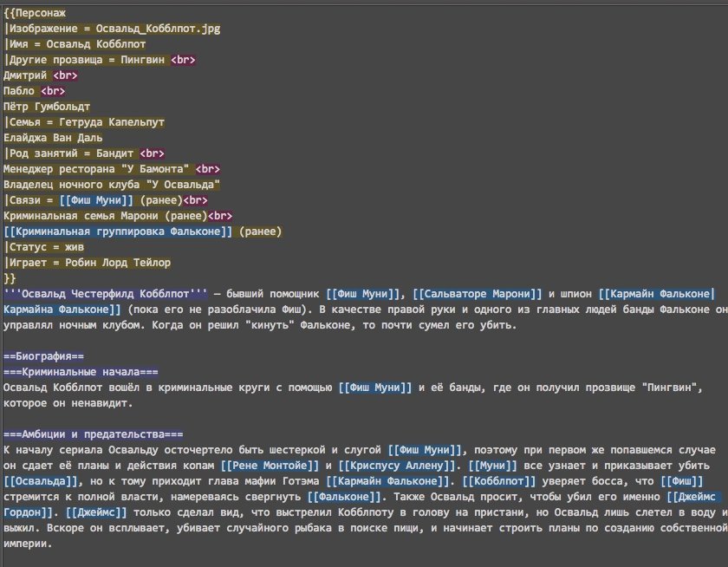Click the word 'Дмитрий'
This screenshot has height=567, width=728.
[25, 75]
